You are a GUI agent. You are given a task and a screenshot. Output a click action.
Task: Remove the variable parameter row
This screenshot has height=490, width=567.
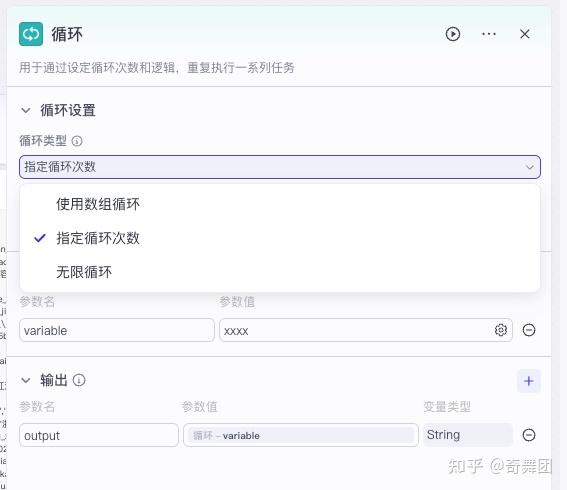[x=529, y=330]
